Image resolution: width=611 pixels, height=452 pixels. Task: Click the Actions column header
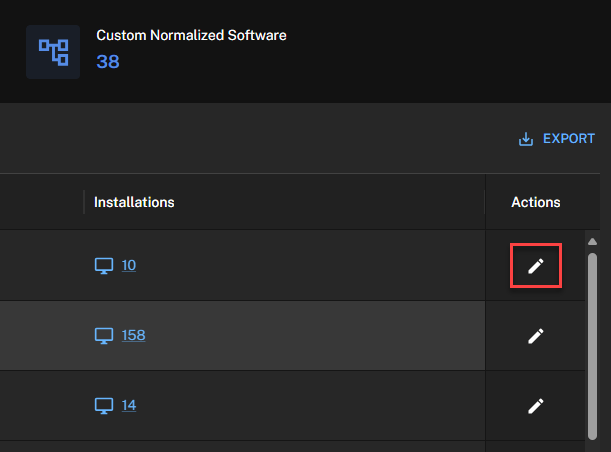pyautogui.click(x=536, y=202)
